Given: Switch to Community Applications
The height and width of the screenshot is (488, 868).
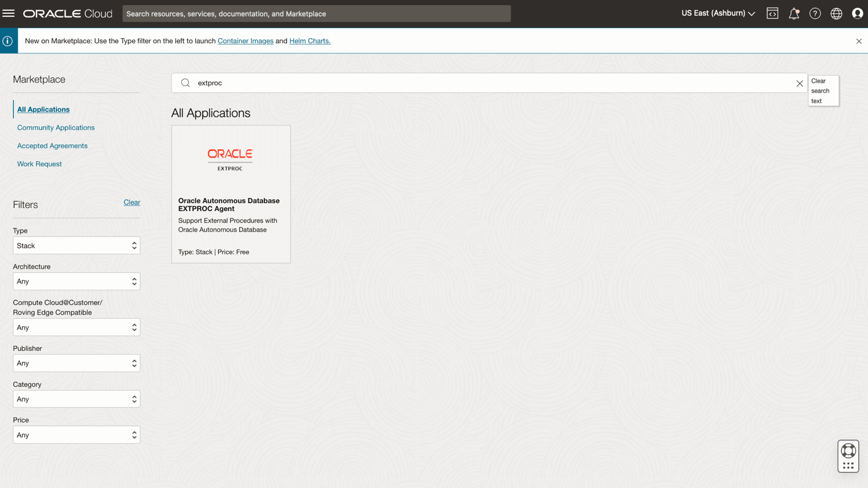Looking at the screenshot, I should click(56, 127).
